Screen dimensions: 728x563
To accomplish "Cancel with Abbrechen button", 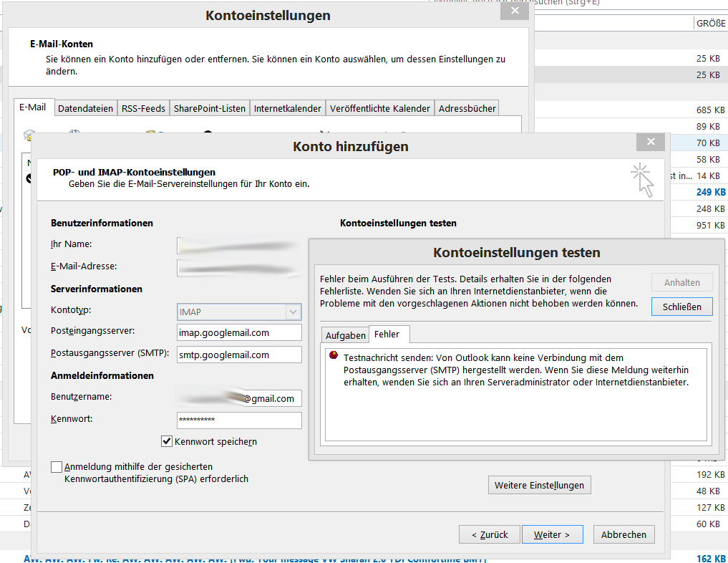I will [x=623, y=534].
